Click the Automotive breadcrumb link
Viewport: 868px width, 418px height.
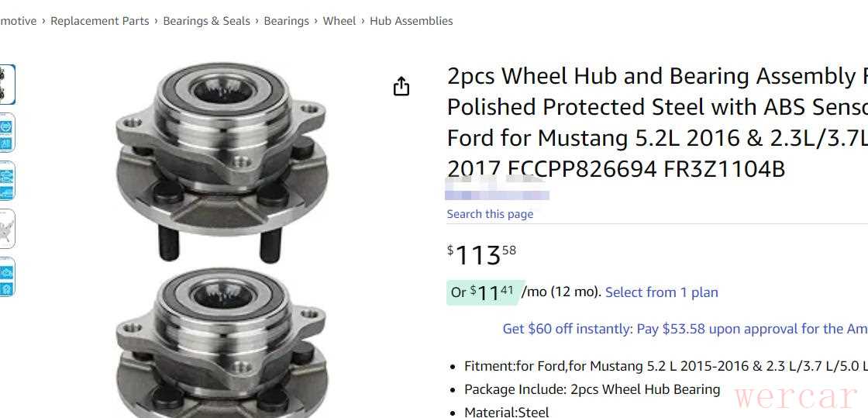[x=18, y=21]
